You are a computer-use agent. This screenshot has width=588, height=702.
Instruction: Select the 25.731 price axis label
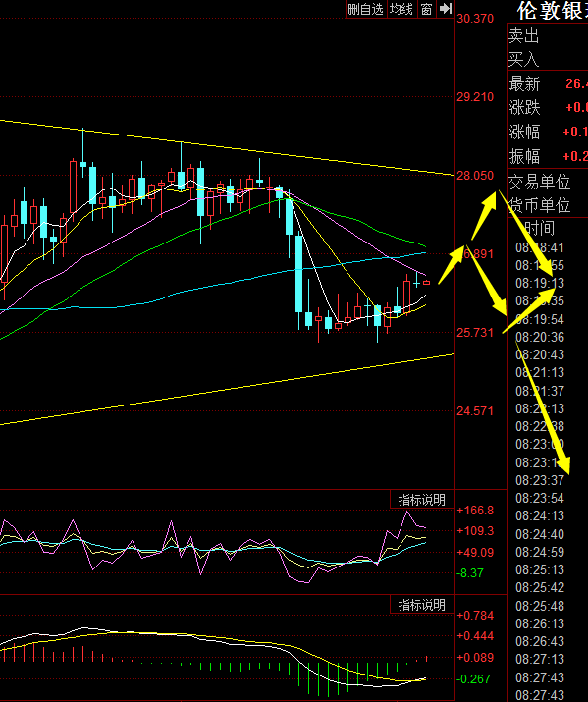475,332
